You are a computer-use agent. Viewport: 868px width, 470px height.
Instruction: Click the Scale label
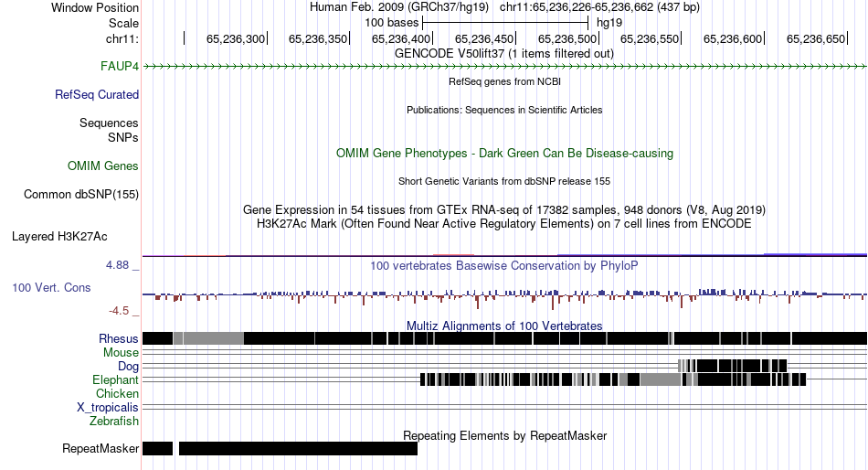(x=123, y=23)
